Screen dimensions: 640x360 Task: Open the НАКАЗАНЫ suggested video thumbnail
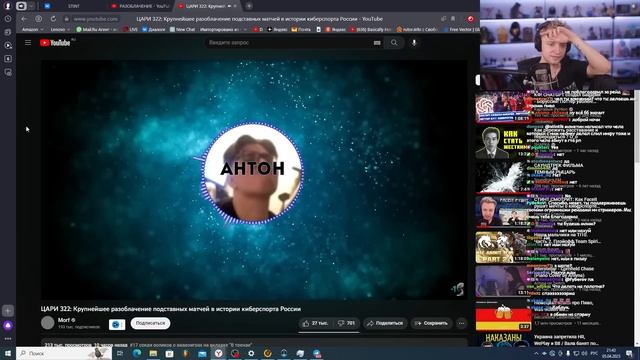(504, 340)
